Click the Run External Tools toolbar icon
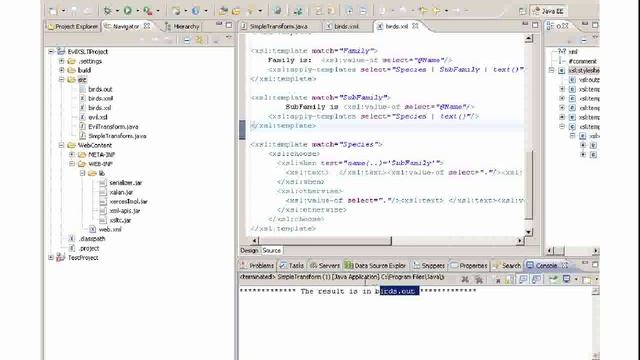Image resolution: width=640 pixels, height=360 pixels. click(x=148, y=11)
